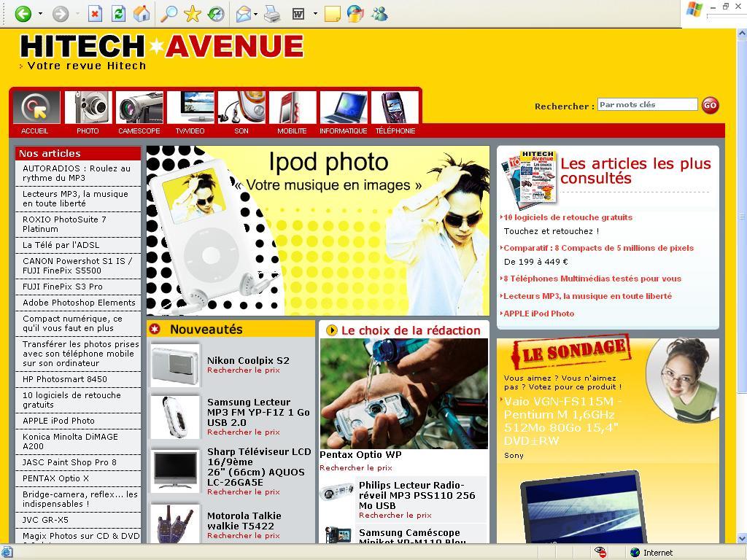Click the Nikon Coolpix S2 thumbnail

175,366
